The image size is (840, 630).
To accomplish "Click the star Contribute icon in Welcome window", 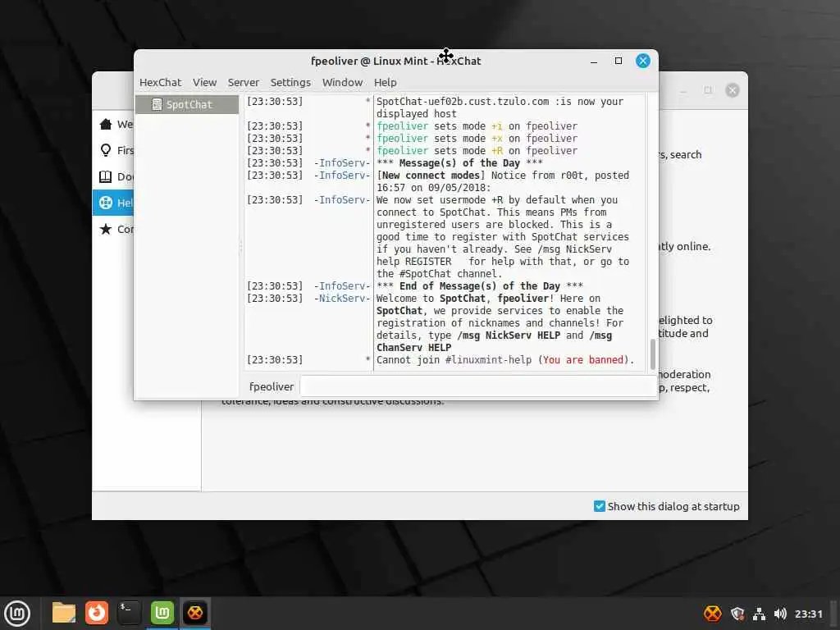I will 106,230.
